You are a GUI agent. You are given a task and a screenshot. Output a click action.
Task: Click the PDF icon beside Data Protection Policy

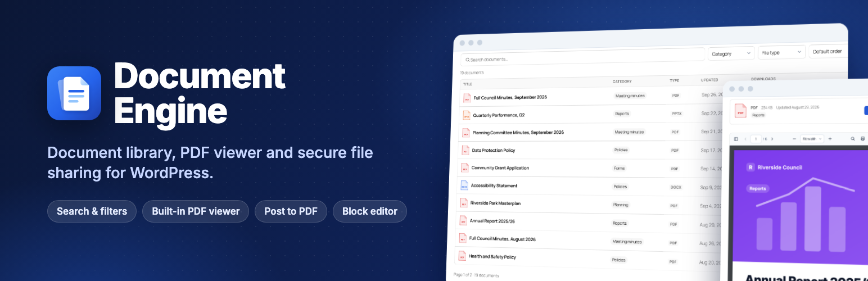465,150
